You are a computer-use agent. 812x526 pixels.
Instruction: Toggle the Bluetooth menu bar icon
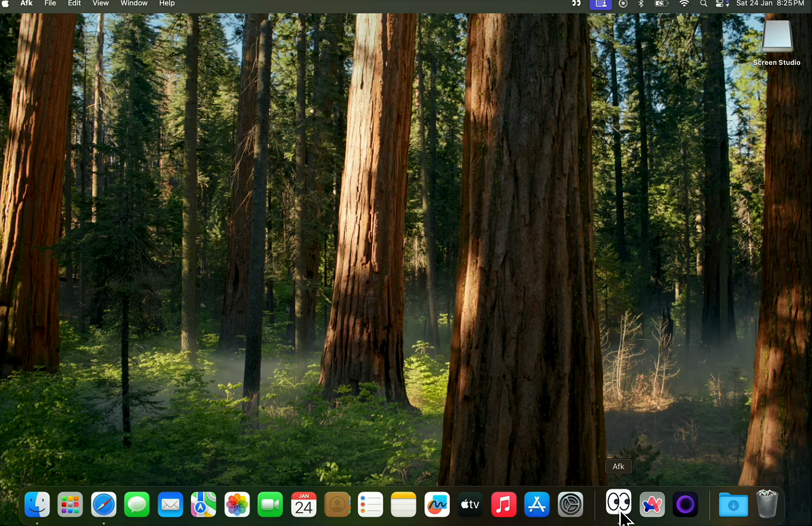click(x=641, y=4)
